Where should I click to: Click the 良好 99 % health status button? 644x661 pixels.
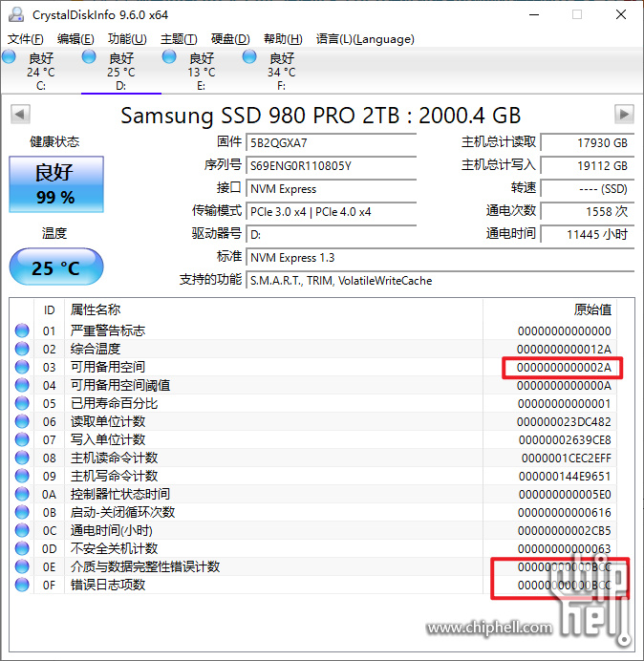coord(56,184)
